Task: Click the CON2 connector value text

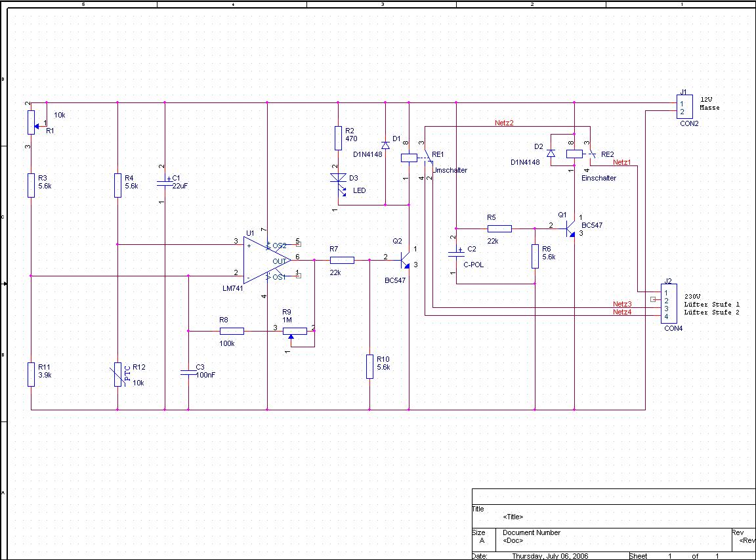Action: (689, 123)
